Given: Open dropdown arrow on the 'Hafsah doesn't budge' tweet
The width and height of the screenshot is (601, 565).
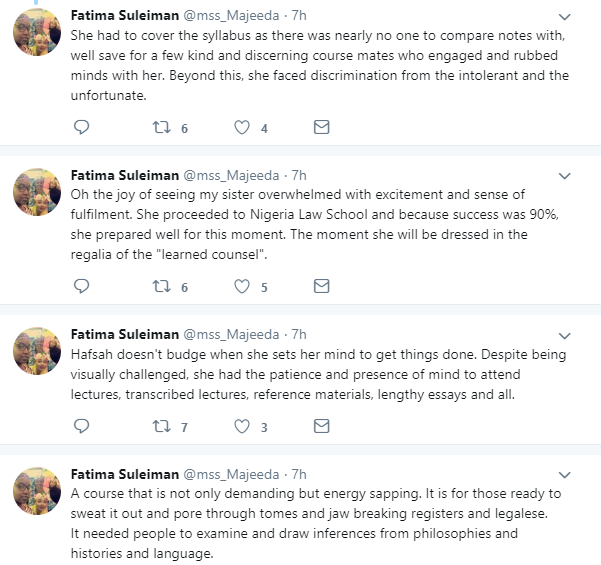Looking at the screenshot, I should (x=565, y=334).
